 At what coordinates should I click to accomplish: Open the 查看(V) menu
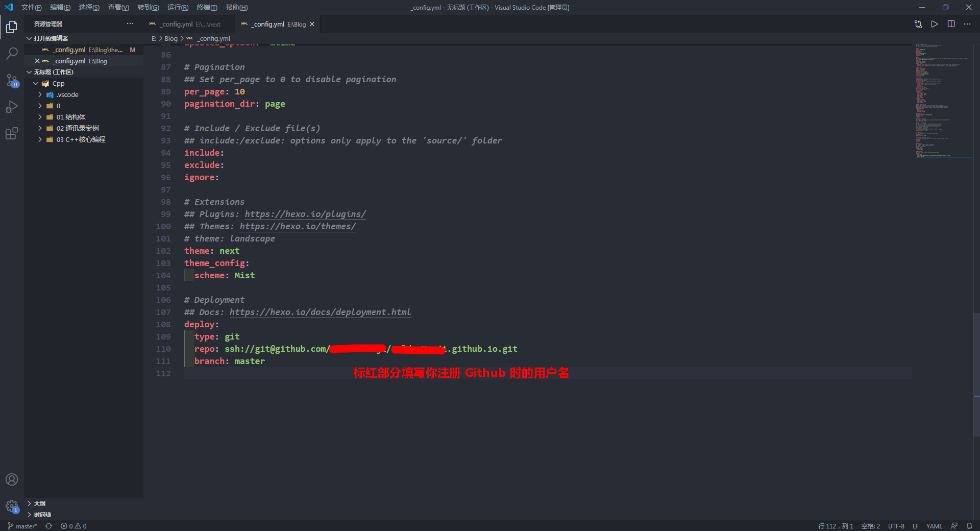pos(118,7)
